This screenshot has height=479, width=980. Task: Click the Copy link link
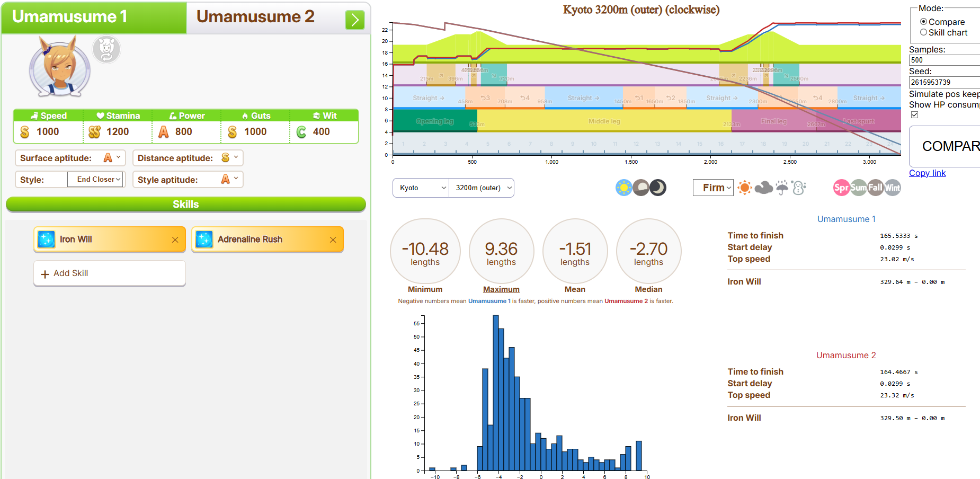pos(927,173)
